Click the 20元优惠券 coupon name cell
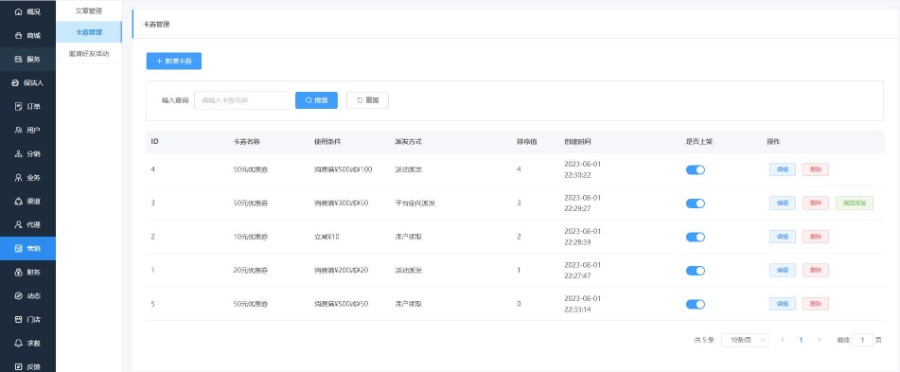Viewport: 900px width, 372px height. tap(250, 270)
